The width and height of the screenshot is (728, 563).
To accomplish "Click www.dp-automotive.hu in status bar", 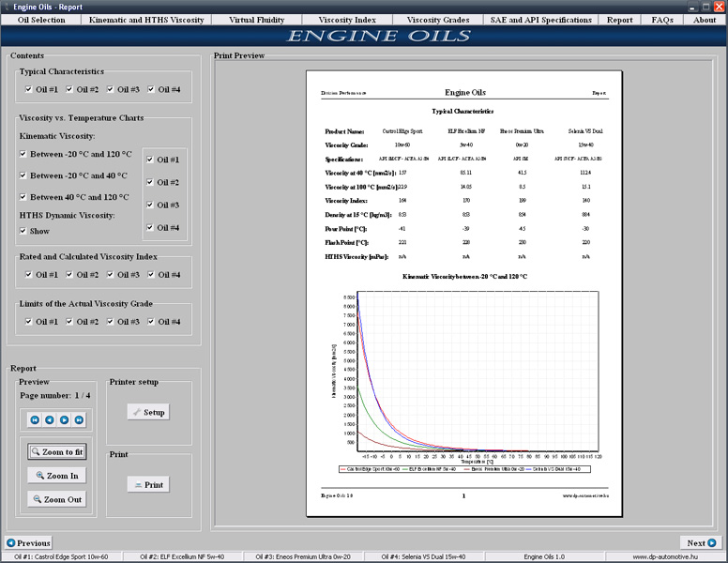I will pos(665,556).
